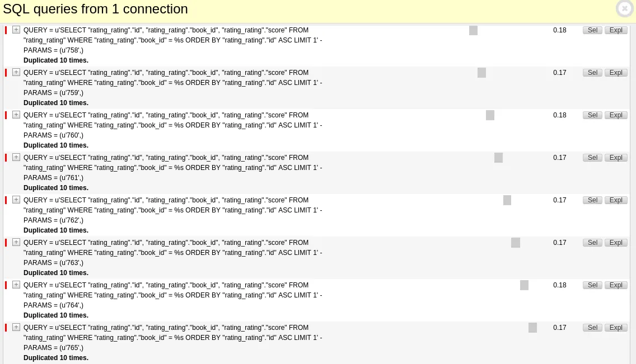Expand the query with PARAMS 761
Viewport: 636px width, 364px height.
[16, 157]
